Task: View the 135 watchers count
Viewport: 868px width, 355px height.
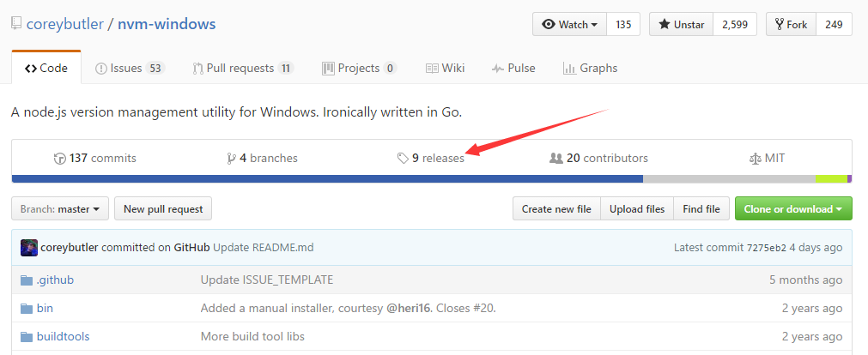Action: point(623,24)
